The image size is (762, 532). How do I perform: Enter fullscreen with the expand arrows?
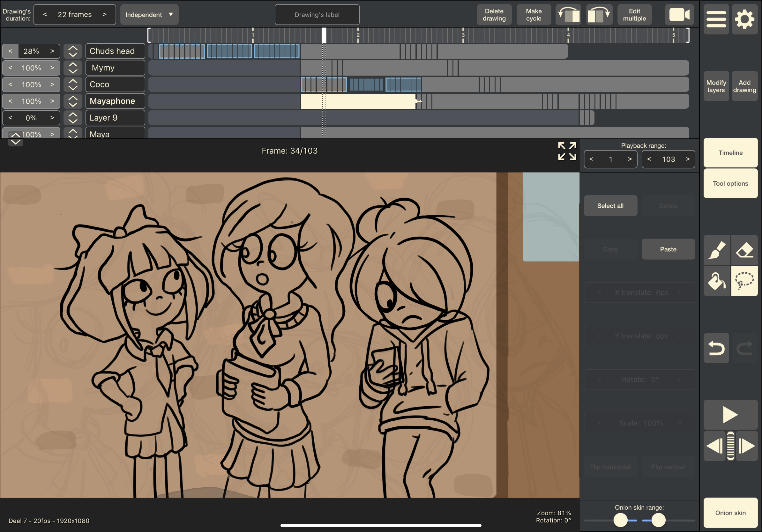click(566, 151)
